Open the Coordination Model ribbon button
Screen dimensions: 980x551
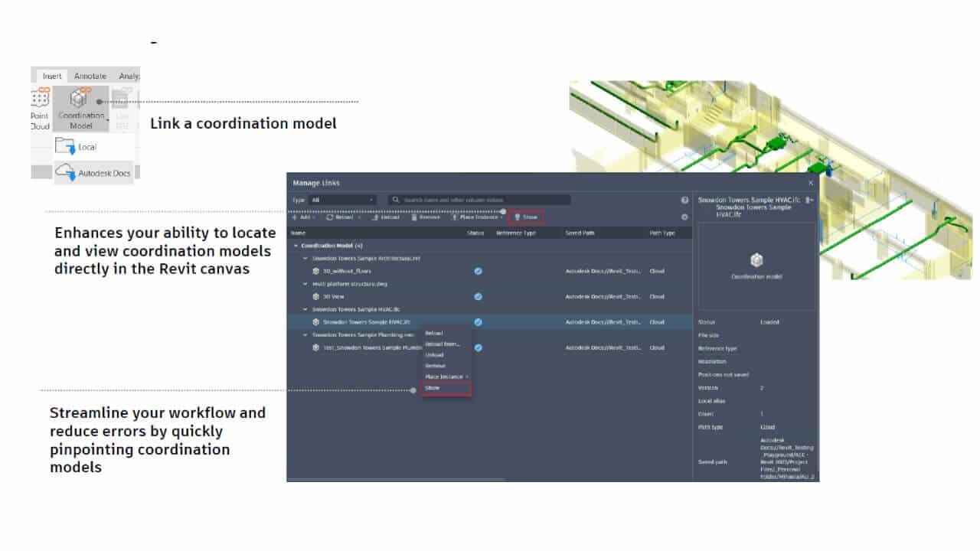click(x=81, y=109)
